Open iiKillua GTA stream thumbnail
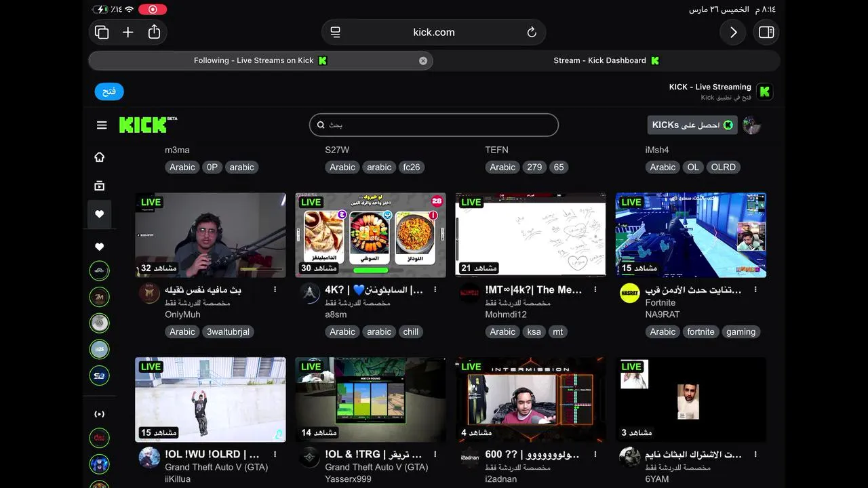Image resolution: width=868 pixels, height=488 pixels. click(x=210, y=399)
